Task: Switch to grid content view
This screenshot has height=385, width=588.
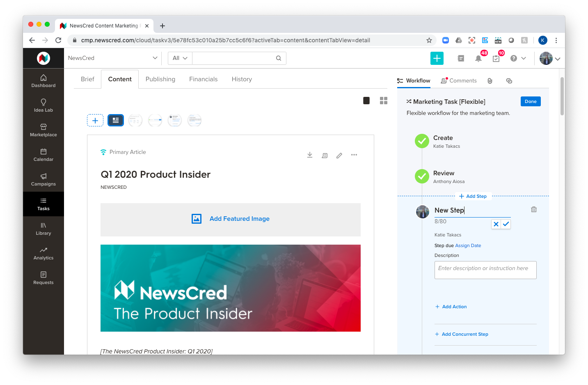Action: 384,101
